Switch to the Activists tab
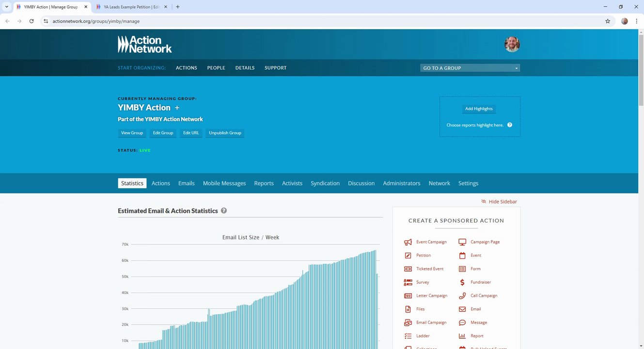 (x=292, y=183)
